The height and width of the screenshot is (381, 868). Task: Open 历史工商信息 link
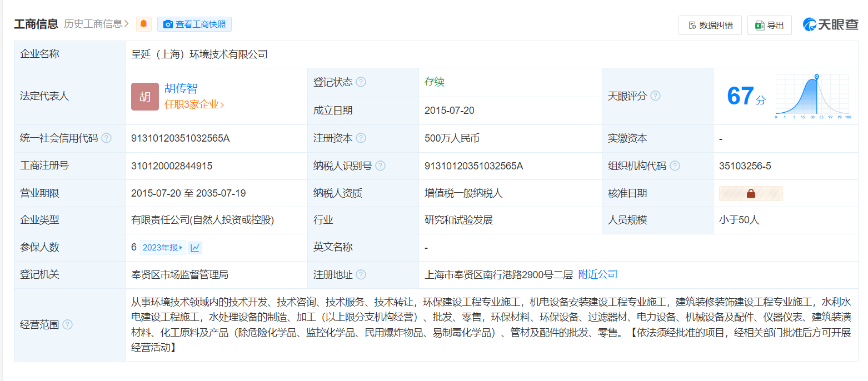pos(96,24)
